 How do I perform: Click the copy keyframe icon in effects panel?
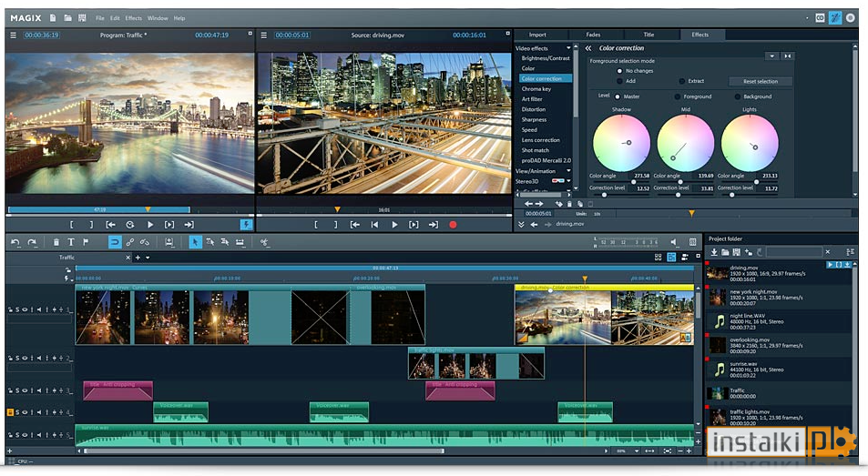pos(579,204)
